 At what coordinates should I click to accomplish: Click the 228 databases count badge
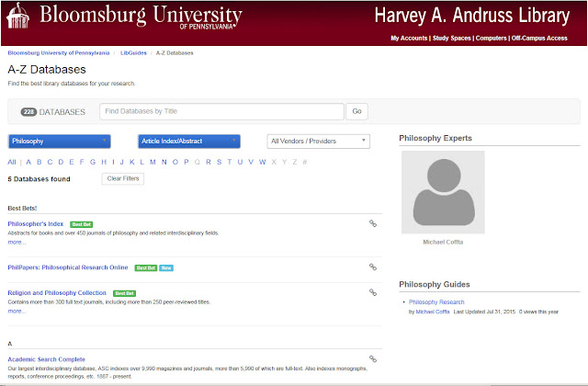pyautogui.click(x=28, y=112)
